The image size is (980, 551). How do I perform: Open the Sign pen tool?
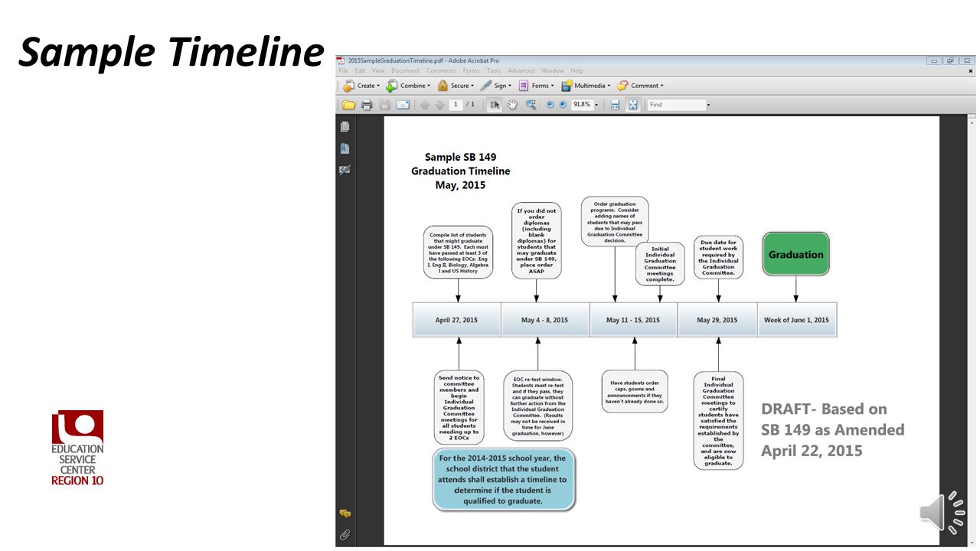coord(497,86)
